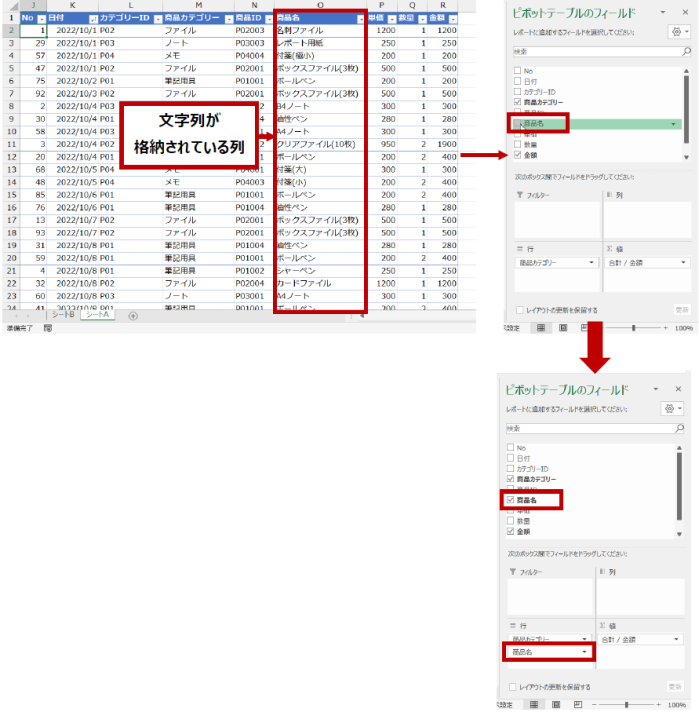Screen dimensions: 699x716
Task: Click the 合計 / 金額 value field in upper pane
Action: (640, 263)
